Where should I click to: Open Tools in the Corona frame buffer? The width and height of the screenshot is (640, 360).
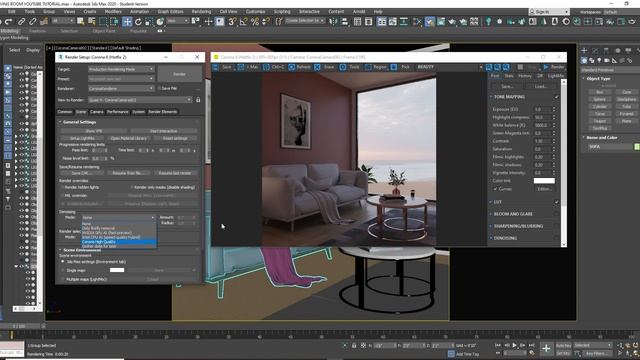coord(351,67)
